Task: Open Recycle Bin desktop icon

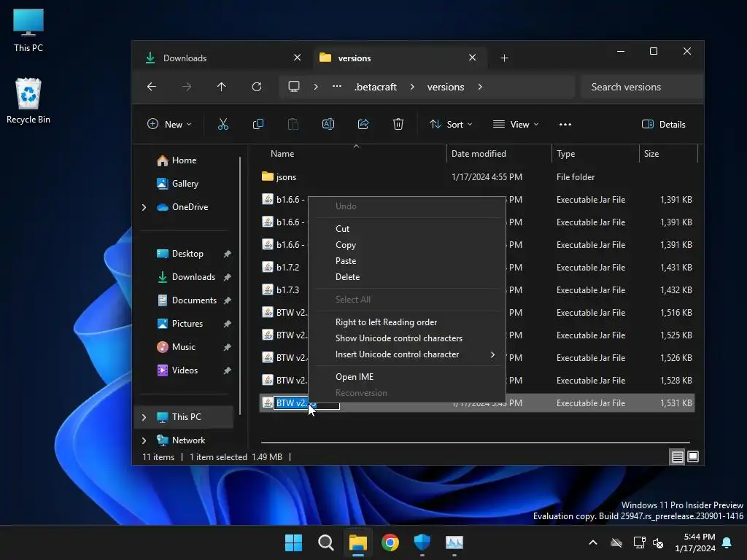Action: pos(28,101)
